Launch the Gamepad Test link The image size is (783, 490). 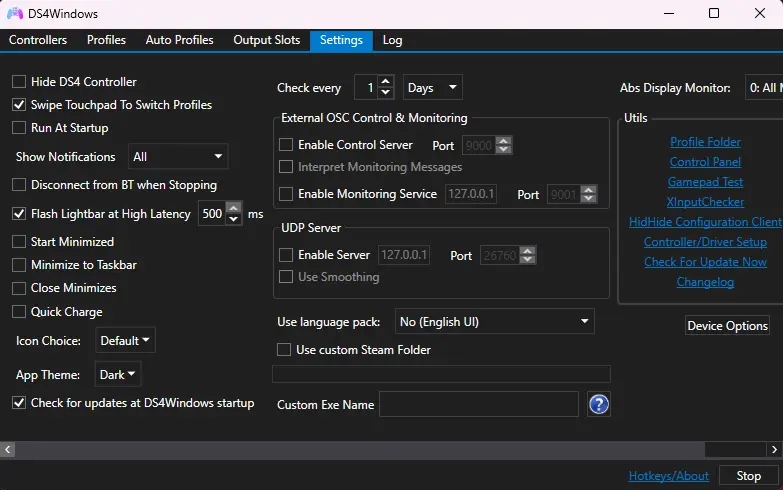pos(705,182)
